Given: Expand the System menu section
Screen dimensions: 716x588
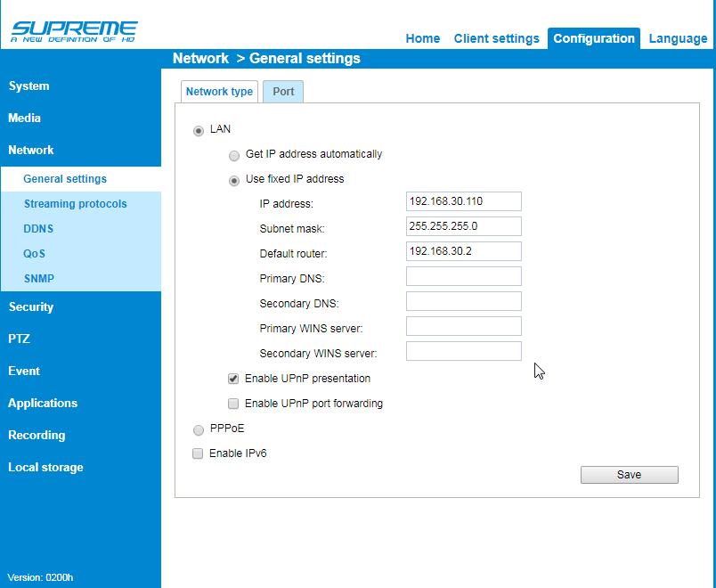Looking at the screenshot, I should pos(28,86).
